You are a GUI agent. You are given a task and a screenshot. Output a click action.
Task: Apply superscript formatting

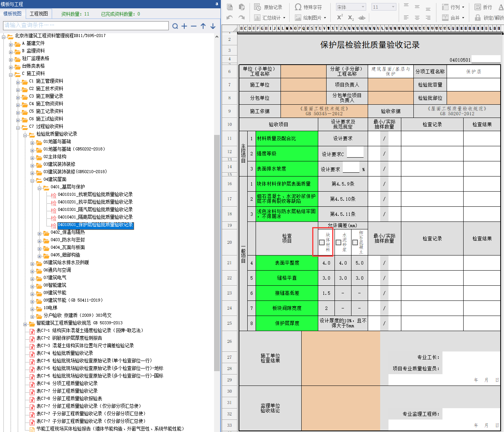pyautogui.click(x=340, y=17)
